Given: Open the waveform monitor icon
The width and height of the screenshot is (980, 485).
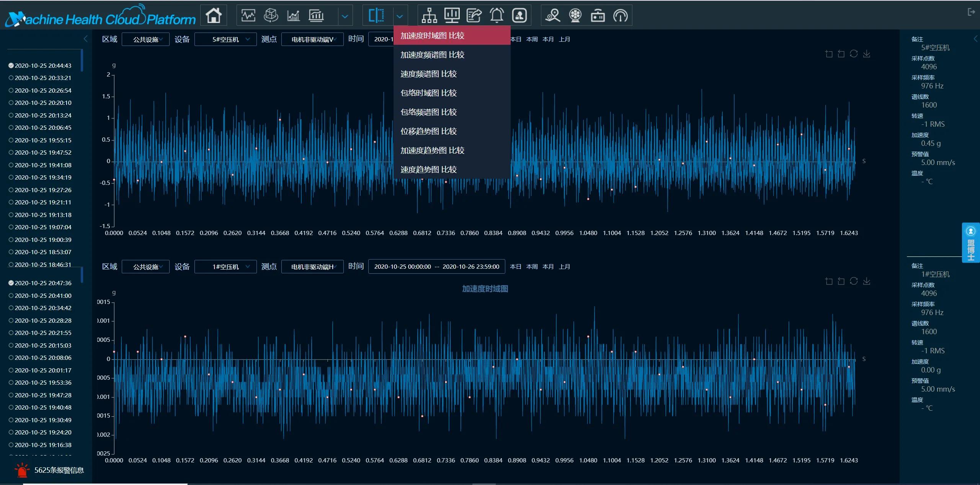Looking at the screenshot, I should coord(248,16).
